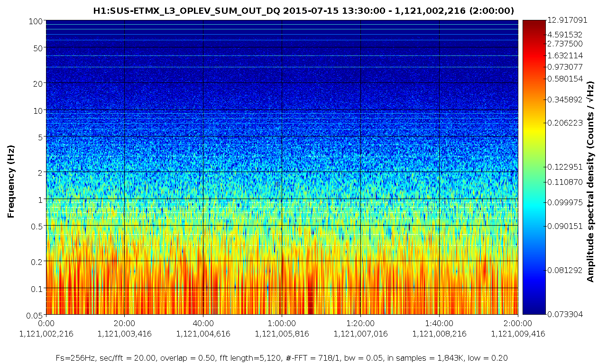The image size is (607, 364).
Task: Select the '50' frequency tick label
Action: [39, 47]
